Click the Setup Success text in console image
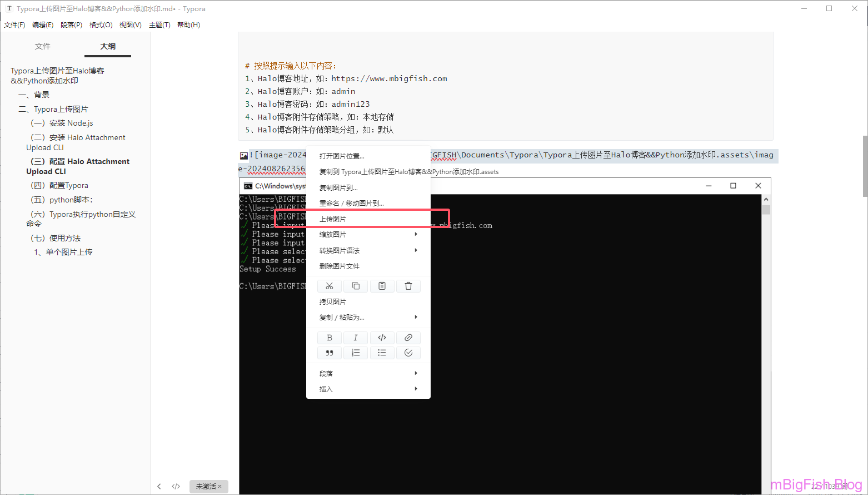 [x=267, y=269]
